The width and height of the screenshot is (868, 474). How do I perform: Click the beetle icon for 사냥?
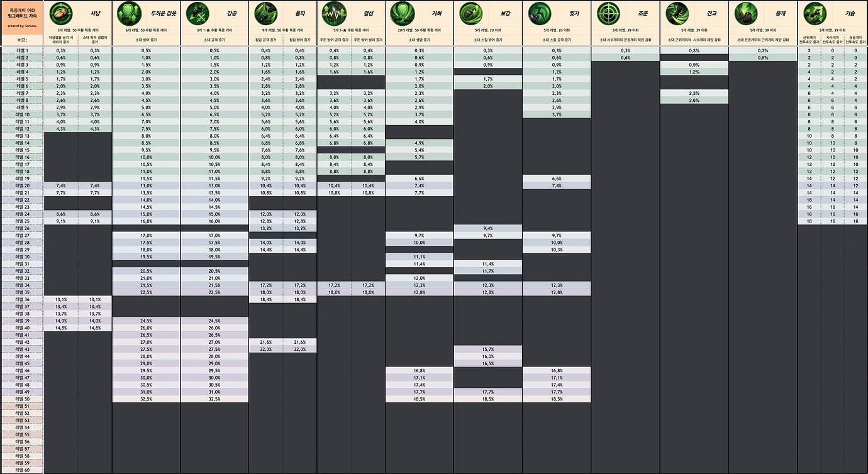coord(61,13)
